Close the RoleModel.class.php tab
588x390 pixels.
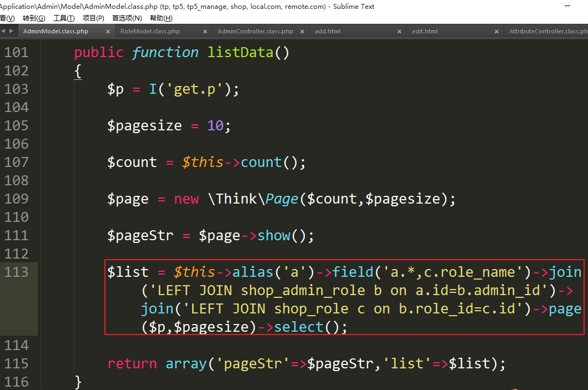[205, 32]
